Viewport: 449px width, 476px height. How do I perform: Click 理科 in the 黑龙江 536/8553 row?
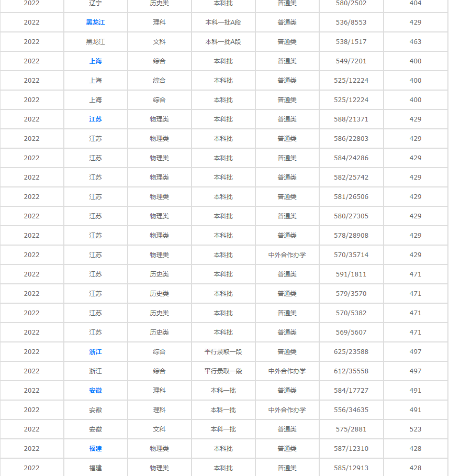159,23
